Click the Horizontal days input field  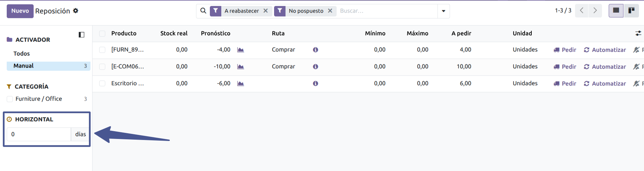tap(39, 134)
